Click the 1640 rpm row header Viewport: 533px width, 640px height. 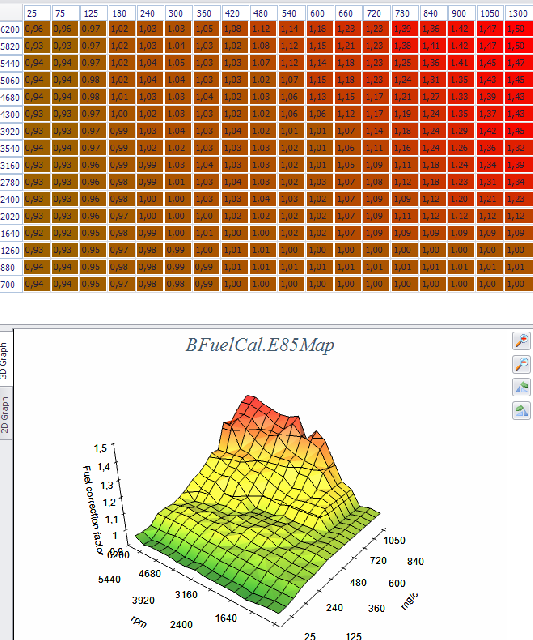11,233
